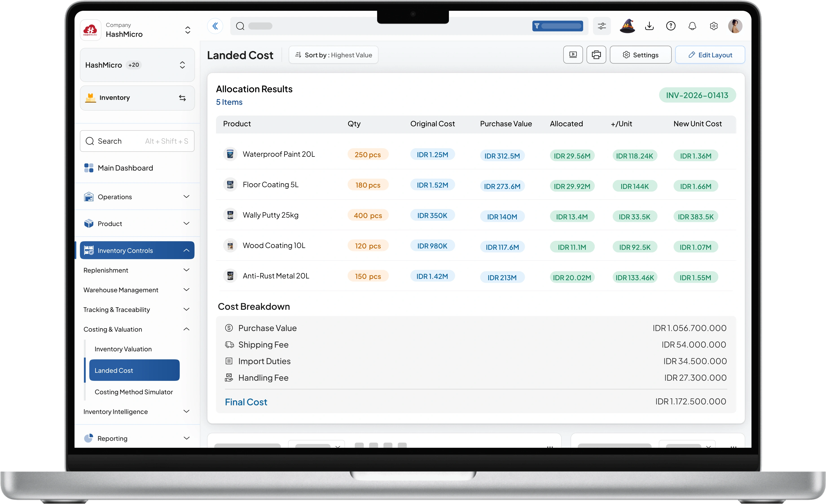Open the filter sliders icon in top bar
The height and width of the screenshot is (504, 826).
(602, 26)
